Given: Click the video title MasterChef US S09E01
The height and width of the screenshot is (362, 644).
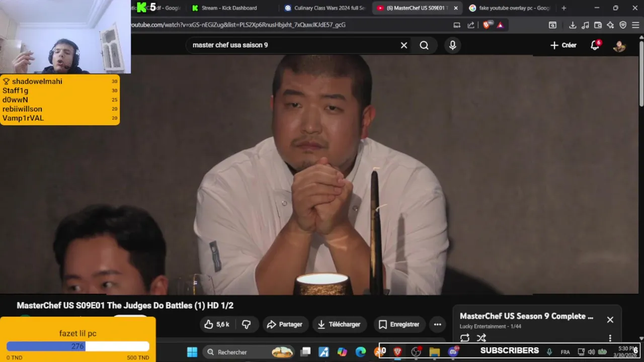Looking at the screenshot, I should point(125,306).
